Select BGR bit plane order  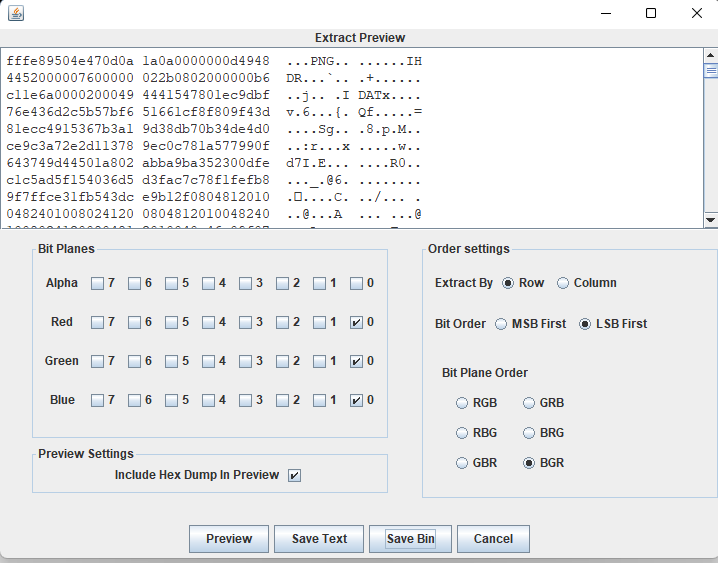point(529,463)
